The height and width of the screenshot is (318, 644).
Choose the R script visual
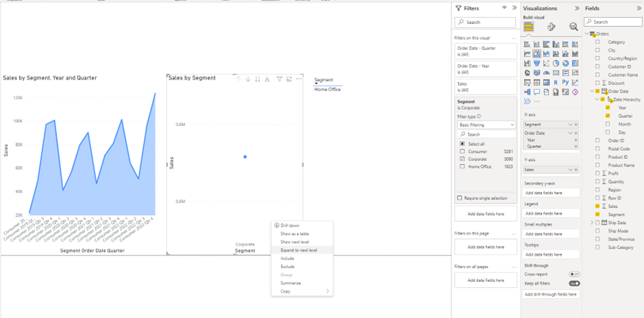[556, 82]
